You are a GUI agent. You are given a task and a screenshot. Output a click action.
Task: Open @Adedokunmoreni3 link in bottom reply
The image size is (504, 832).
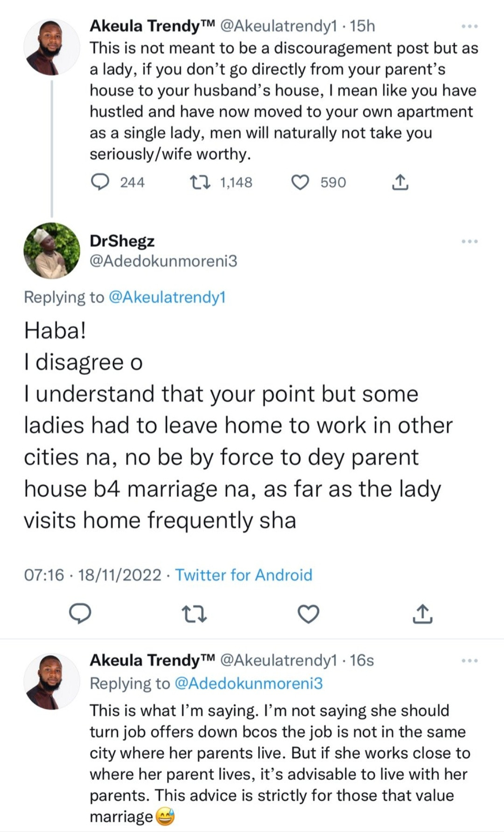(248, 684)
